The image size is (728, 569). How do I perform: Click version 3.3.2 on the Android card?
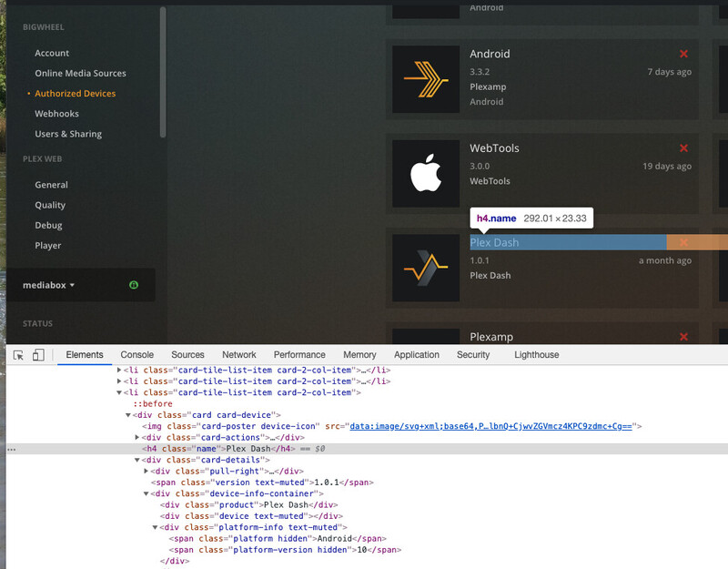tap(480, 72)
